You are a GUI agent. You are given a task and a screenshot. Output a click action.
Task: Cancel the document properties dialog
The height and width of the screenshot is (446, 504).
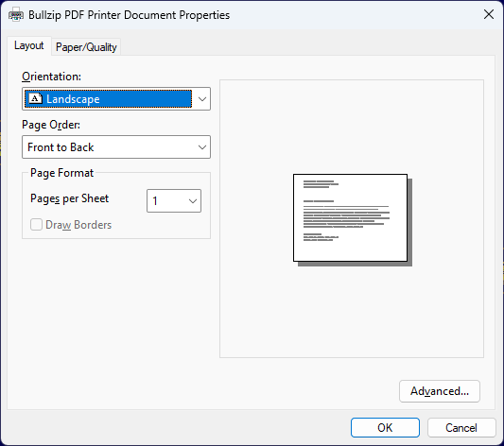click(x=461, y=427)
